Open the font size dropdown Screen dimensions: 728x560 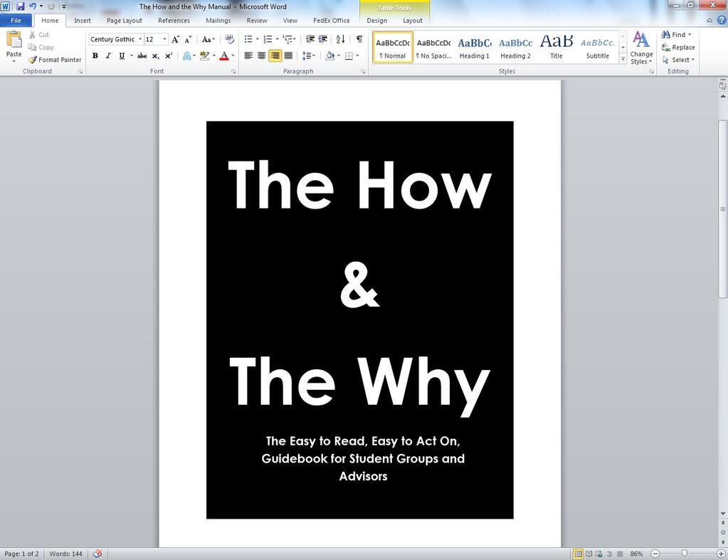point(165,39)
